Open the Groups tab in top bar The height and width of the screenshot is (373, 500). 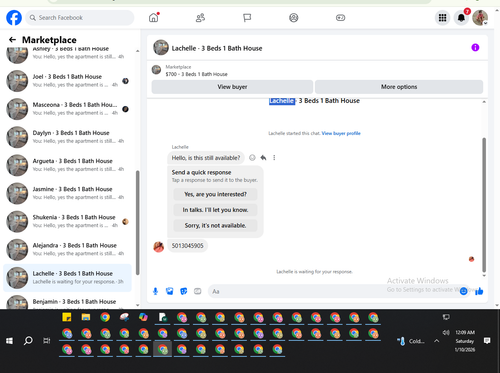(x=294, y=18)
